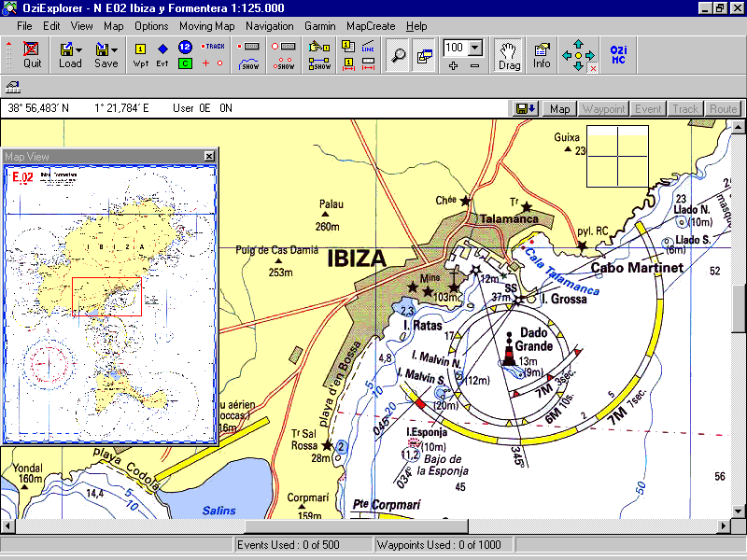Toggle the Map View window button
The image size is (747, 560).
424,55
